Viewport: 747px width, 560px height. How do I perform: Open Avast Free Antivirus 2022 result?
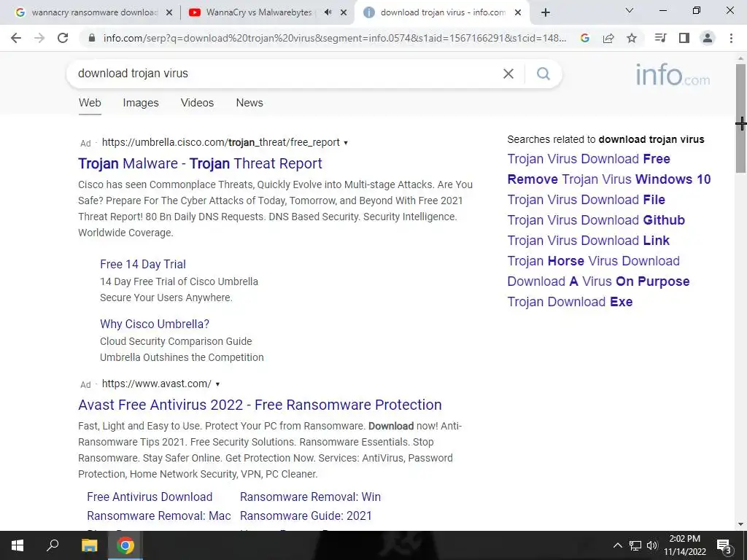260,405
